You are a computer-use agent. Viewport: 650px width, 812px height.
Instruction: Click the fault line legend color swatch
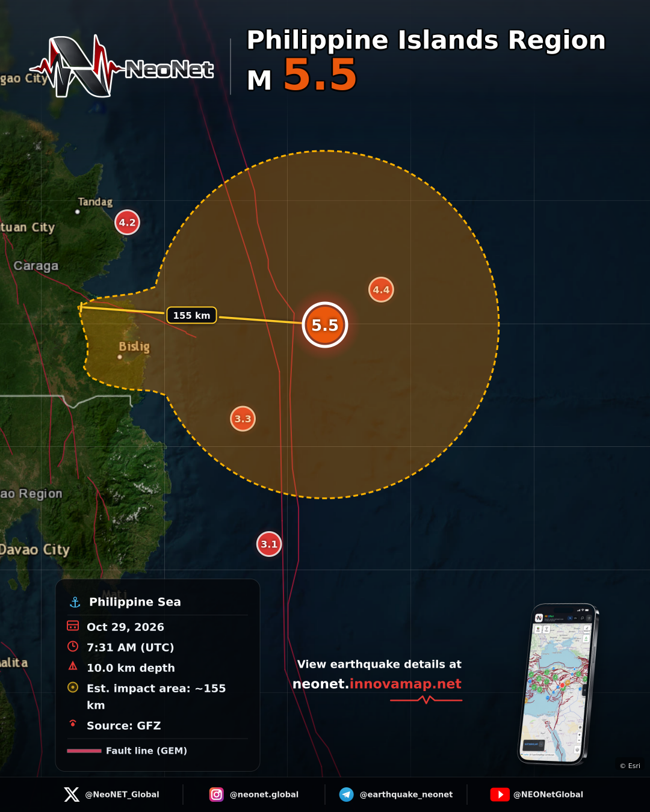pyautogui.click(x=84, y=751)
